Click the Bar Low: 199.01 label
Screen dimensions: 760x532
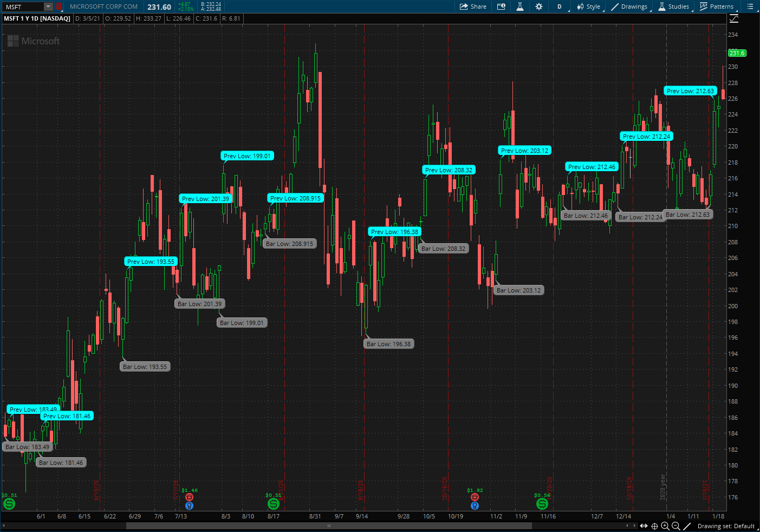click(242, 323)
